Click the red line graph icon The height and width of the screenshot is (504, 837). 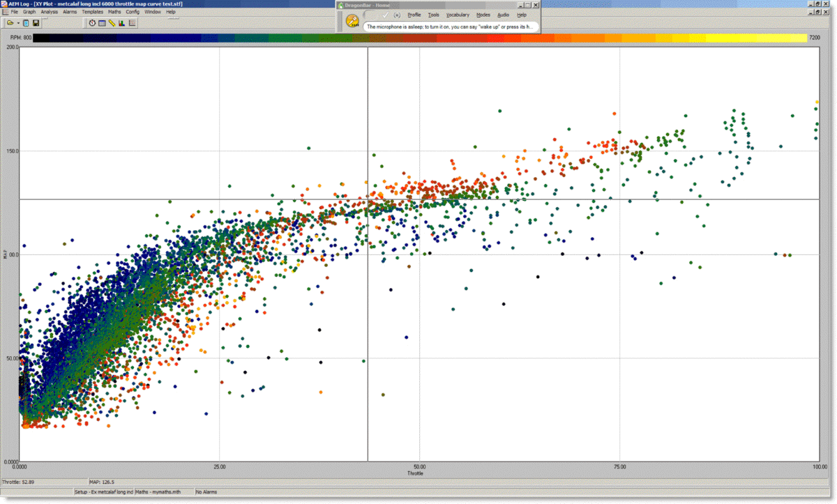pos(132,23)
